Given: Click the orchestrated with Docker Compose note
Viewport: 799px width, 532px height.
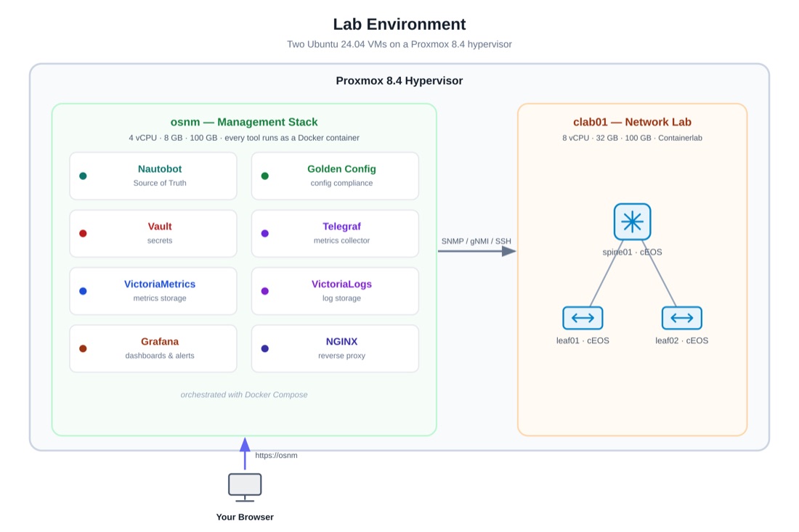Looking at the screenshot, I should (x=244, y=395).
